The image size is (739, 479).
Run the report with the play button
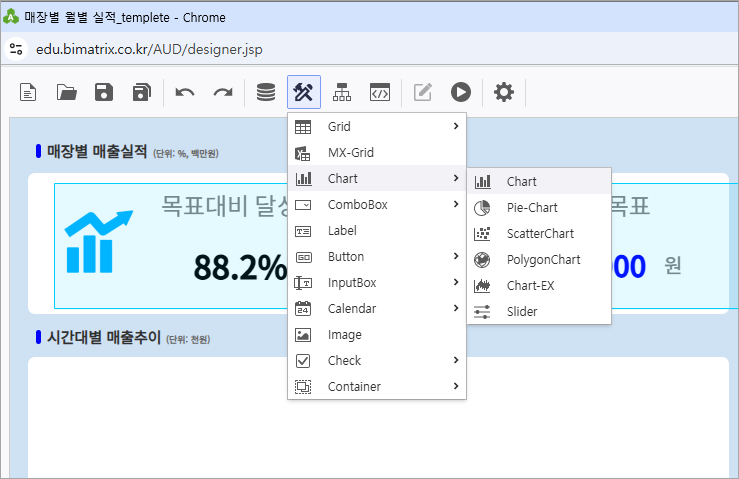(460, 93)
